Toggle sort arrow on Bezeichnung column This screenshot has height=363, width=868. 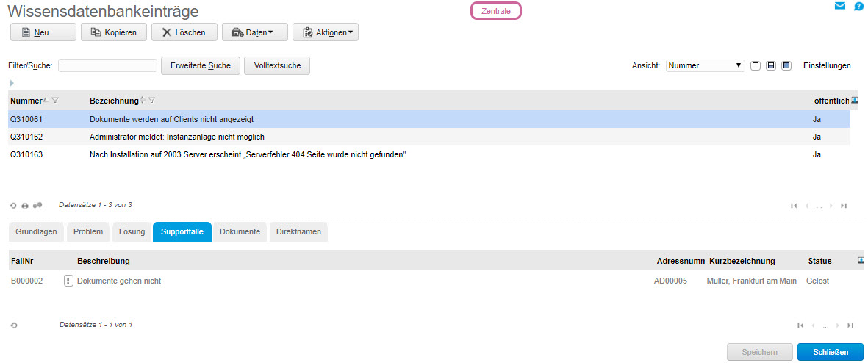pyautogui.click(x=143, y=100)
